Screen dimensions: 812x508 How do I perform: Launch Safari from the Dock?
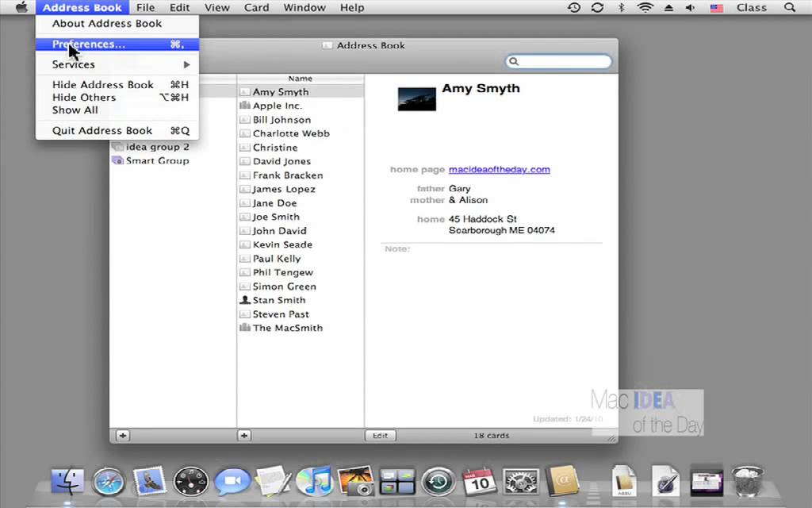point(108,482)
